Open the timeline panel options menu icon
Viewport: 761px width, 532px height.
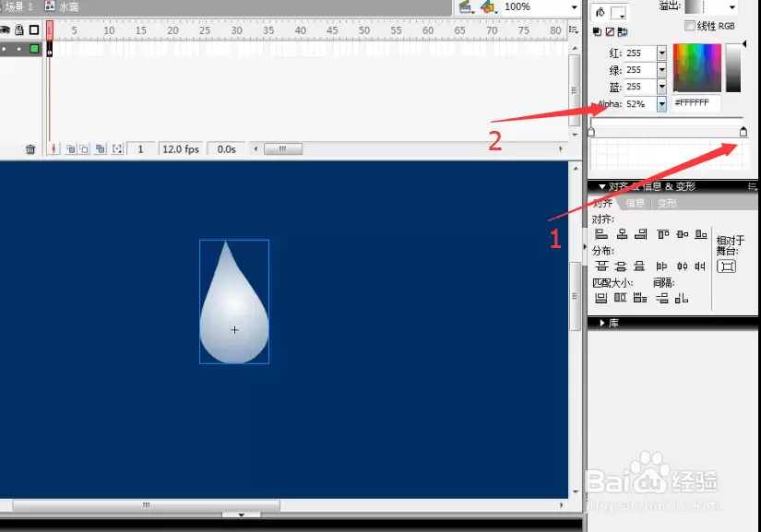574,30
